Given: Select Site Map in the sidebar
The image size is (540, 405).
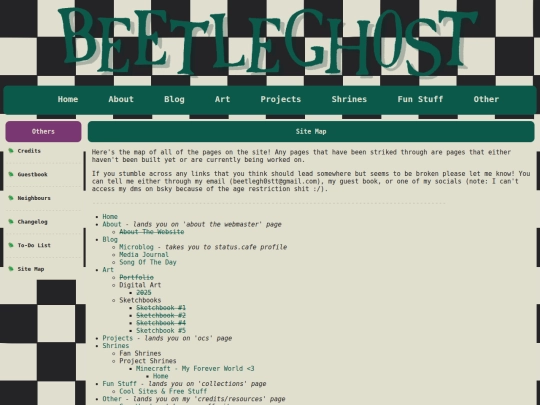Looking at the screenshot, I should [x=31, y=269].
